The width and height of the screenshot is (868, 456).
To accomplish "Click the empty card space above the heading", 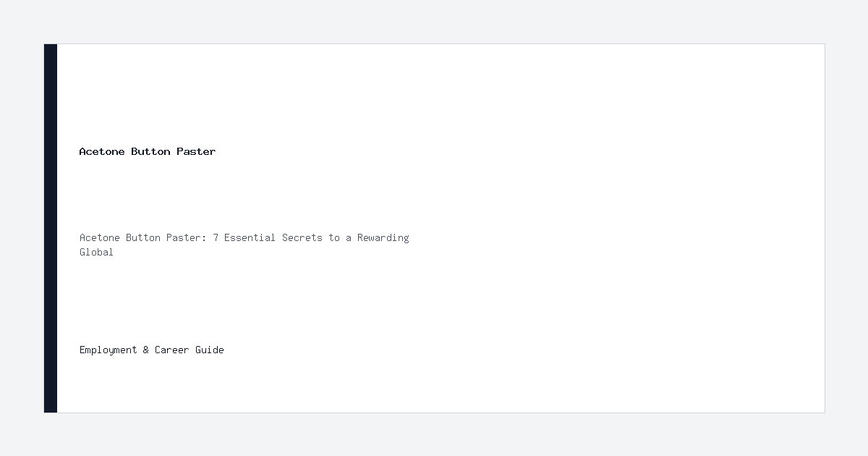I will (434, 94).
